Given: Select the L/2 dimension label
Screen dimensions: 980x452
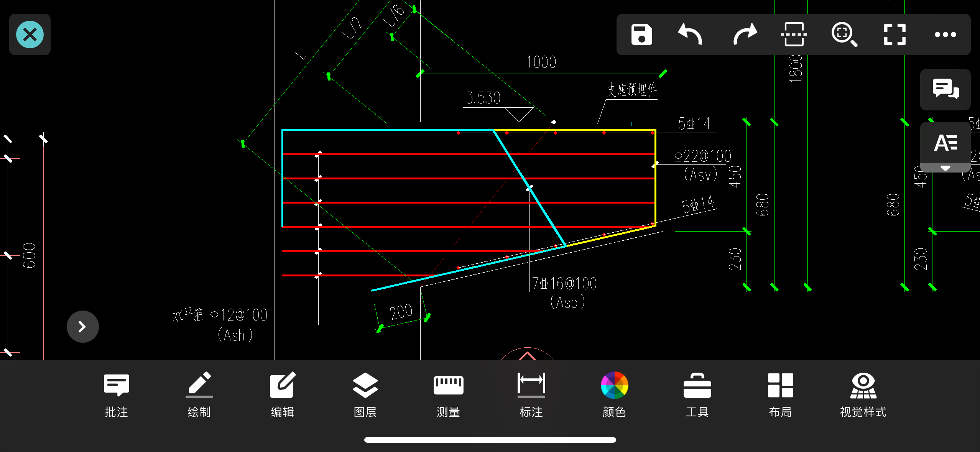Looking at the screenshot, I should point(353,28).
